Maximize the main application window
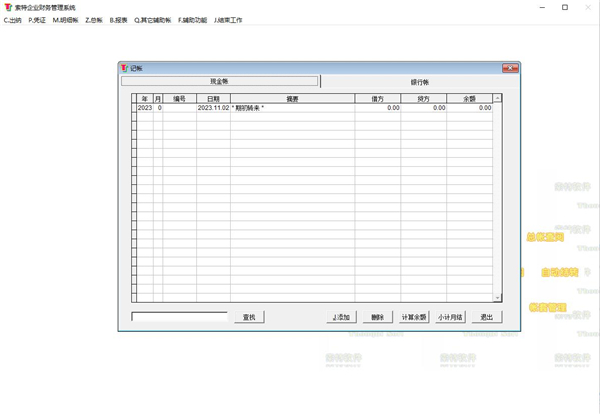This screenshot has width=600, height=414. [x=565, y=7]
